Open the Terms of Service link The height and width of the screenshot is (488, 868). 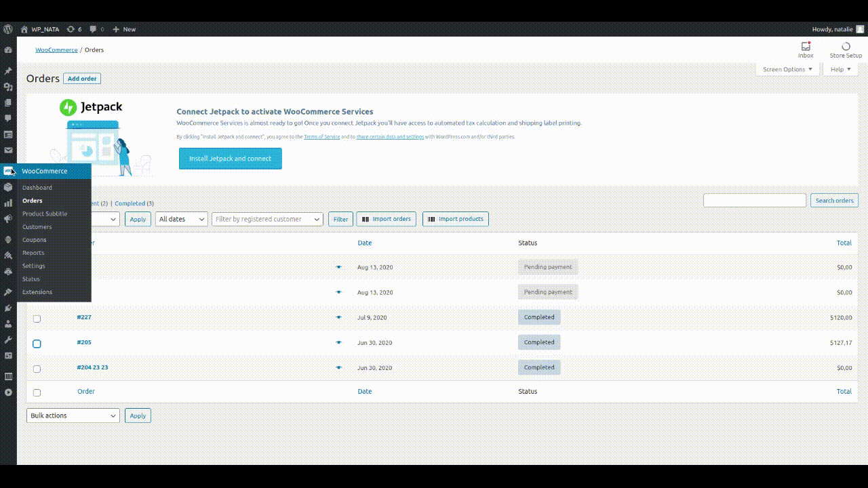click(x=322, y=137)
